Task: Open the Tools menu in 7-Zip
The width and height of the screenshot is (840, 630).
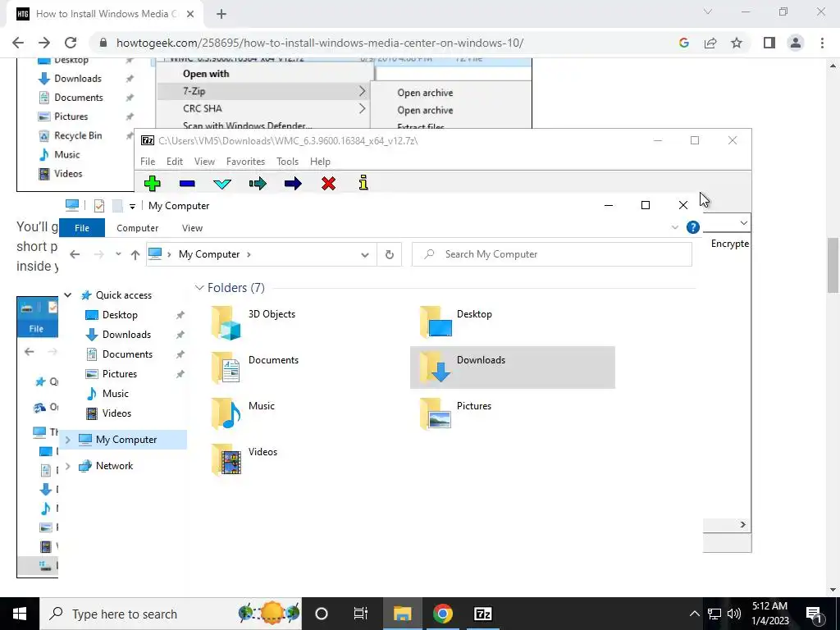Action: point(287,162)
